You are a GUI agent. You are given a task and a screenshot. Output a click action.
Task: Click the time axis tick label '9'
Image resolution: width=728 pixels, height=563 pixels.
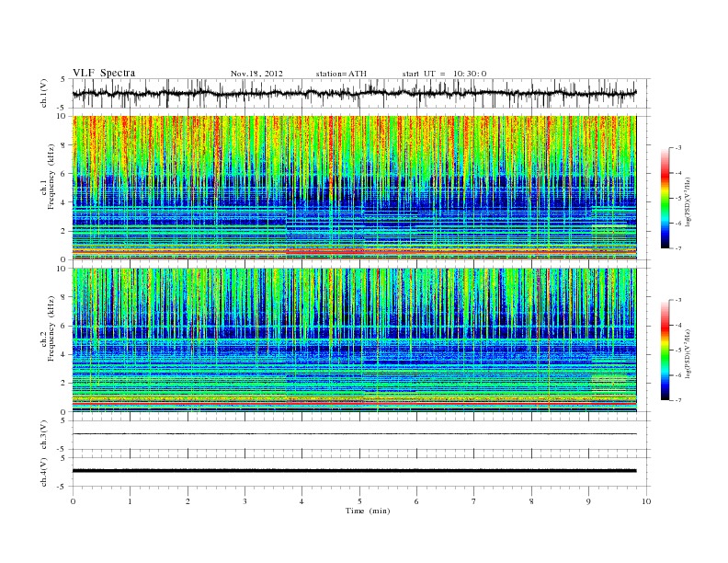click(588, 501)
